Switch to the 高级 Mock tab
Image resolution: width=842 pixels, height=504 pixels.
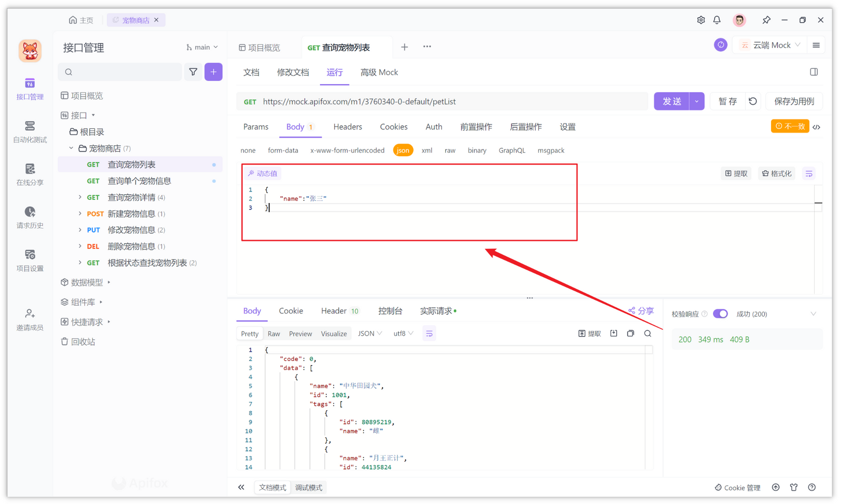[379, 72]
